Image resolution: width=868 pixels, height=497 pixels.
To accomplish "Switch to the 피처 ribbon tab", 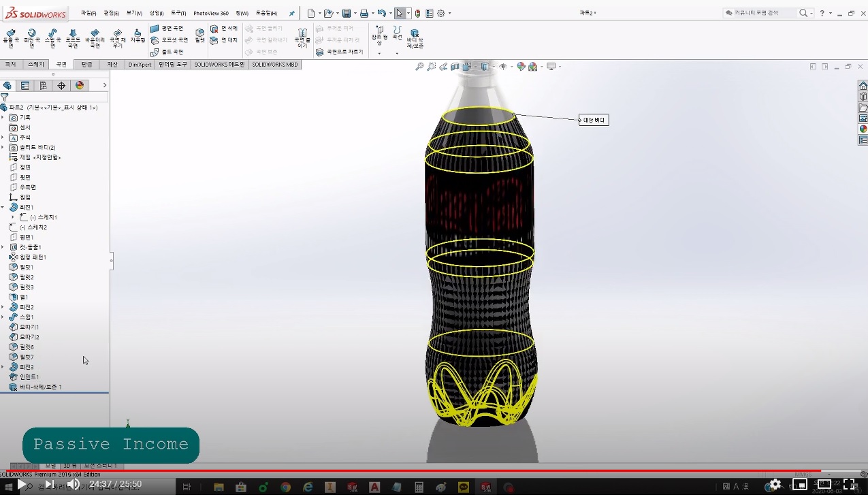I will click(10, 65).
